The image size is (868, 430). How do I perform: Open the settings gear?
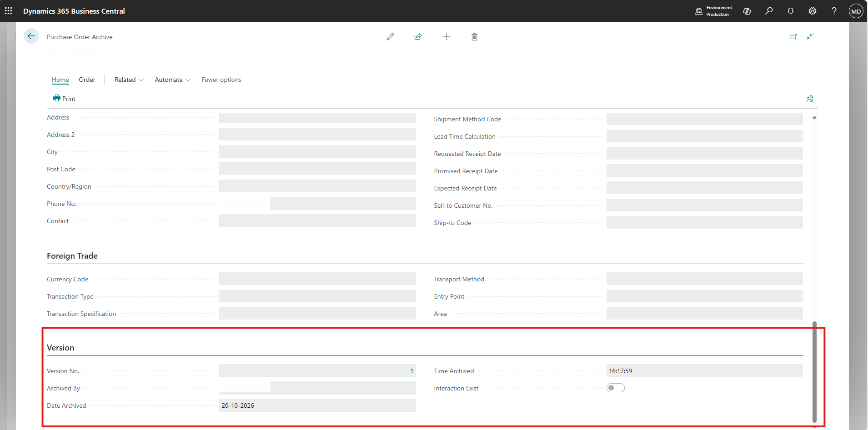[813, 11]
